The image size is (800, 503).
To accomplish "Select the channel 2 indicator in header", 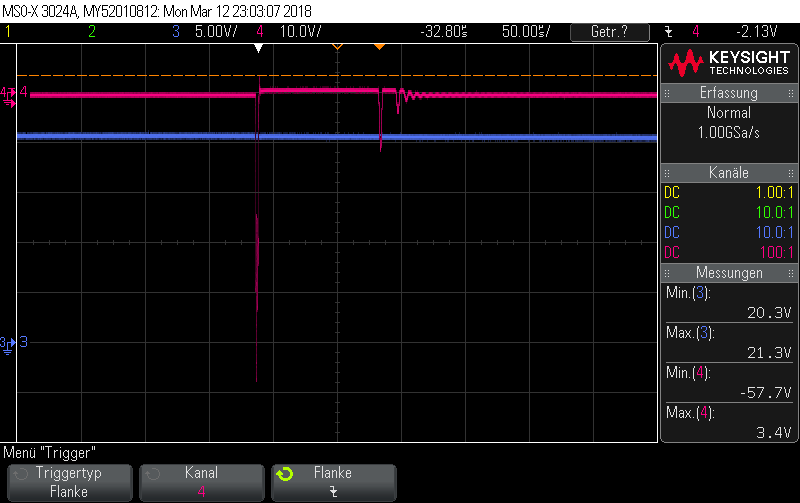I will (x=92, y=32).
